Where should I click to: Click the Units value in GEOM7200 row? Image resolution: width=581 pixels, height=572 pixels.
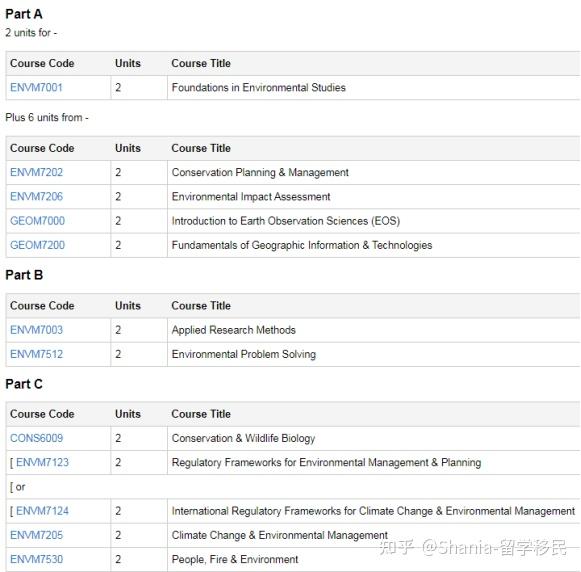tap(118, 245)
